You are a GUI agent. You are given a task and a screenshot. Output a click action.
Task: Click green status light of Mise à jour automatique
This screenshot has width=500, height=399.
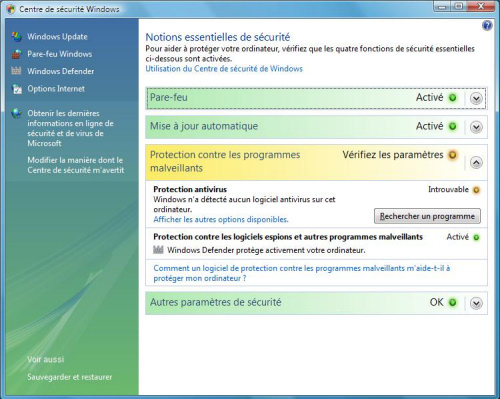[453, 126]
